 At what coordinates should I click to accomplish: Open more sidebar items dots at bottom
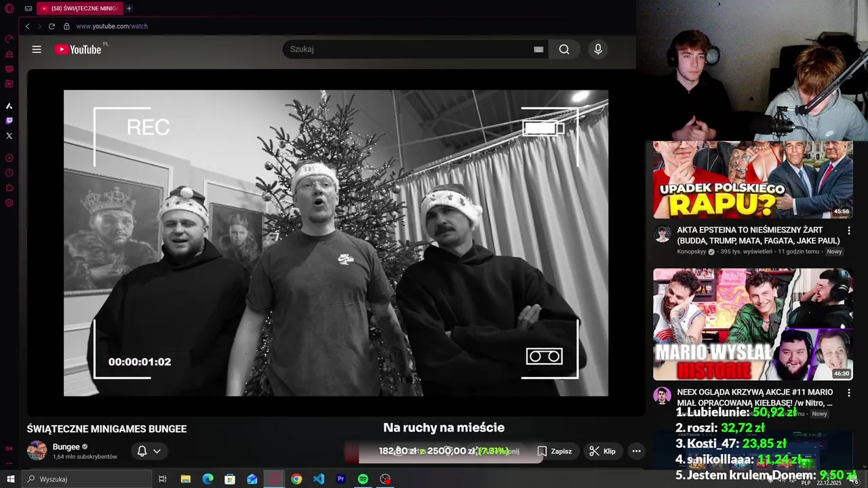(9, 463)
